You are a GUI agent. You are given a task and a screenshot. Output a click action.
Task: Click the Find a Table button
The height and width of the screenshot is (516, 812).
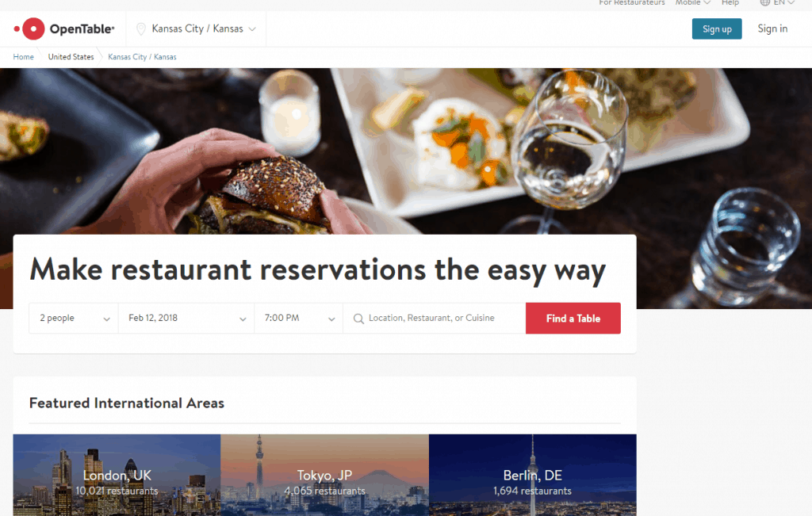(x=573, y=319)
